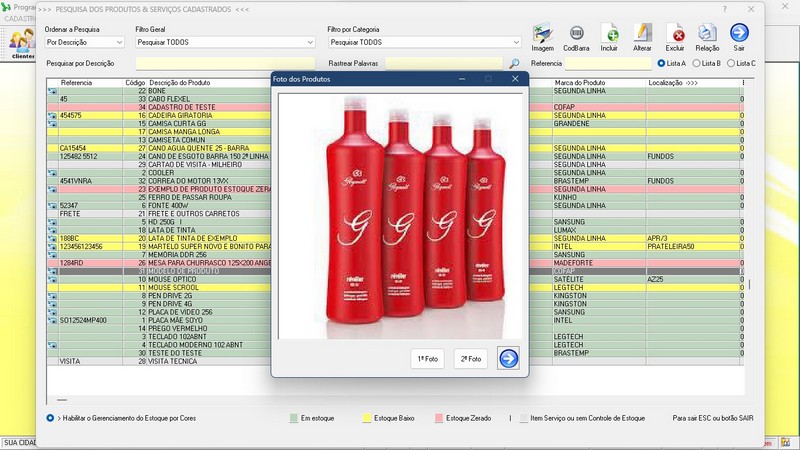
Task: Minimize the Foto dos Produtos window
Action: (462, 79)
